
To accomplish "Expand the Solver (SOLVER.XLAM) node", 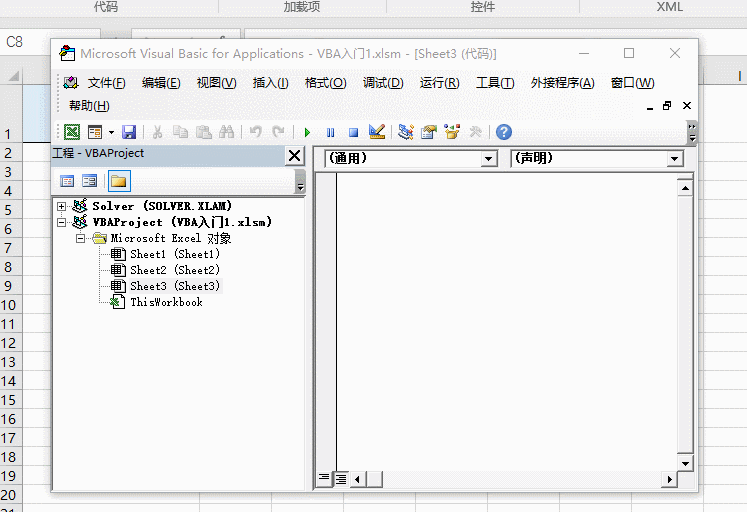I will [x=61, y=206].
